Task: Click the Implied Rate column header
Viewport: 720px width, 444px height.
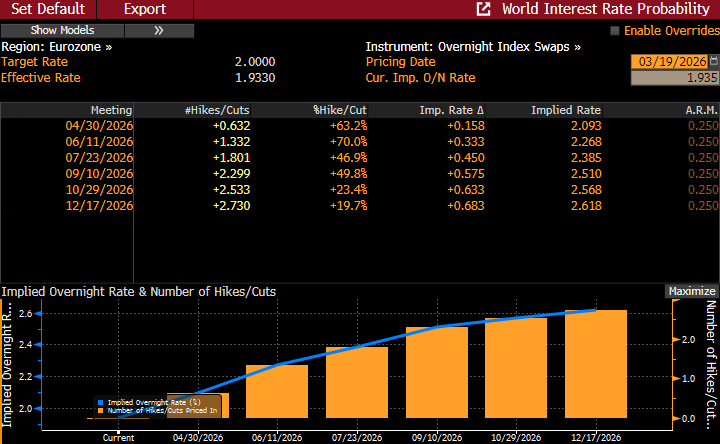Action: pyautogui.click(x=565, y=109)
